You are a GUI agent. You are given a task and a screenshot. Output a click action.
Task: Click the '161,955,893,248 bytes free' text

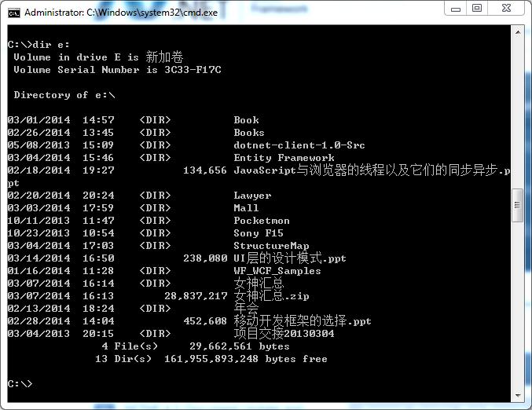[246, 359]
